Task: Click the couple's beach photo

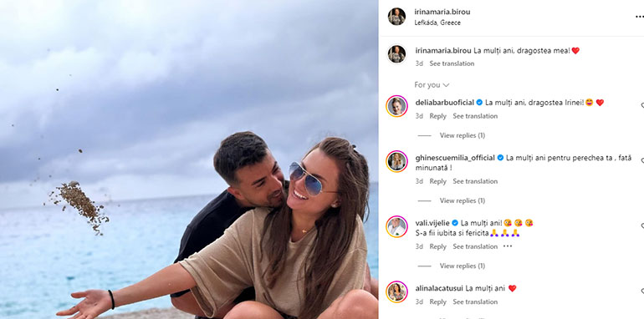Action: tap(189, 159)
